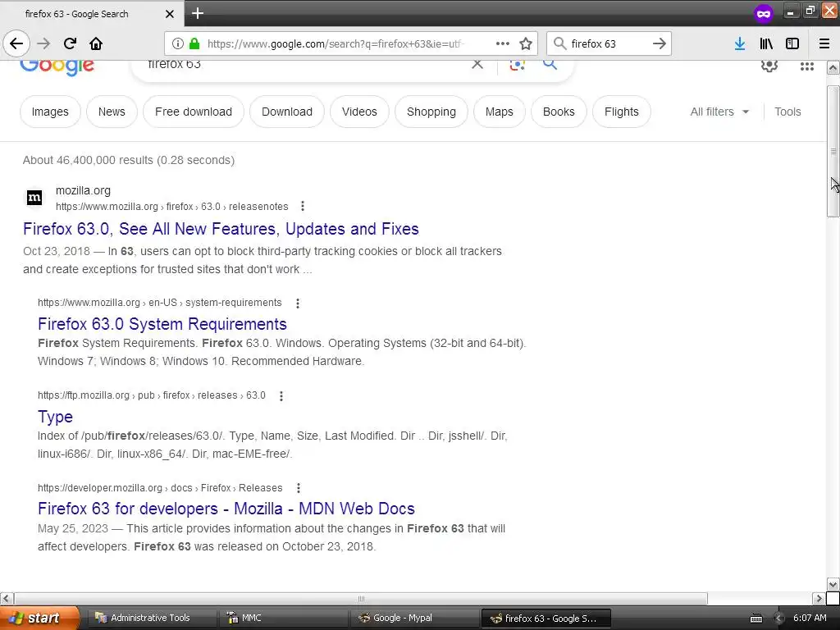Switch to Flights results
This screenshot has width=840, height=630.
[x=622, y=112]
